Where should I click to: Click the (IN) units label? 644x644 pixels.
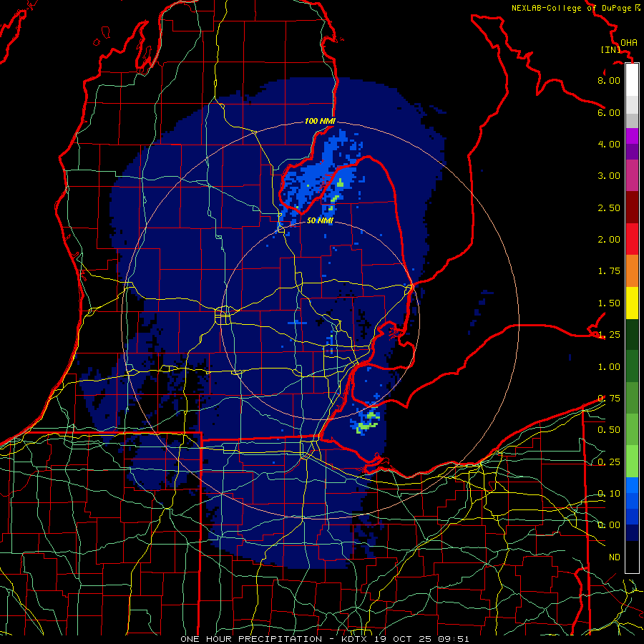point(611,49)
